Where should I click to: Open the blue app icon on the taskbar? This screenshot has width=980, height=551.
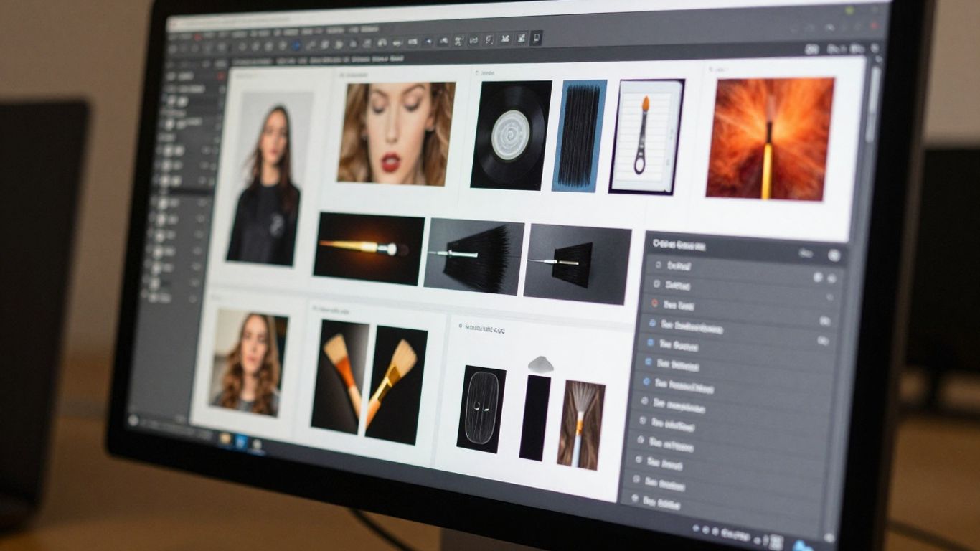click(x=241, y=441)
